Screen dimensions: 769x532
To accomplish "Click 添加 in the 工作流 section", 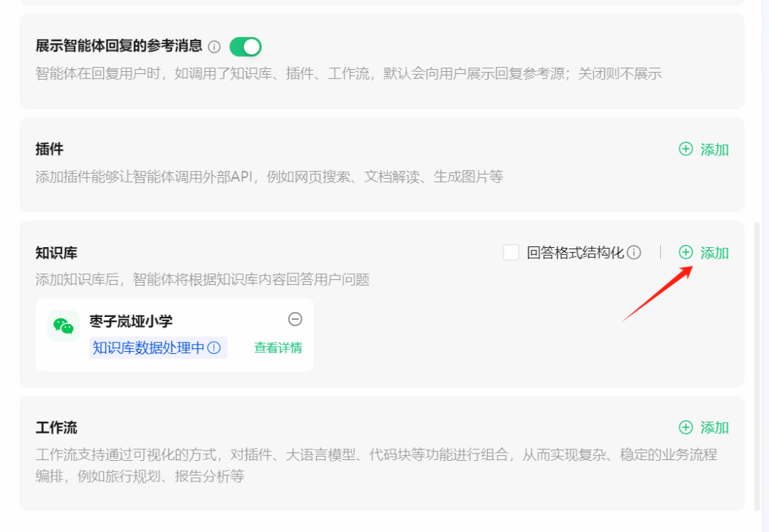I will [x=716, y=427].
